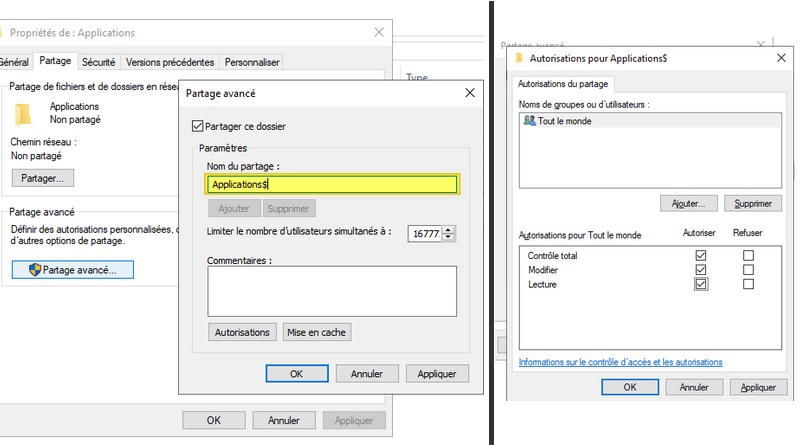Toggle the Partager ce dossier checkbox
Image resolution: width=800 pixels, height=445 pixels.
coord(196,126)
